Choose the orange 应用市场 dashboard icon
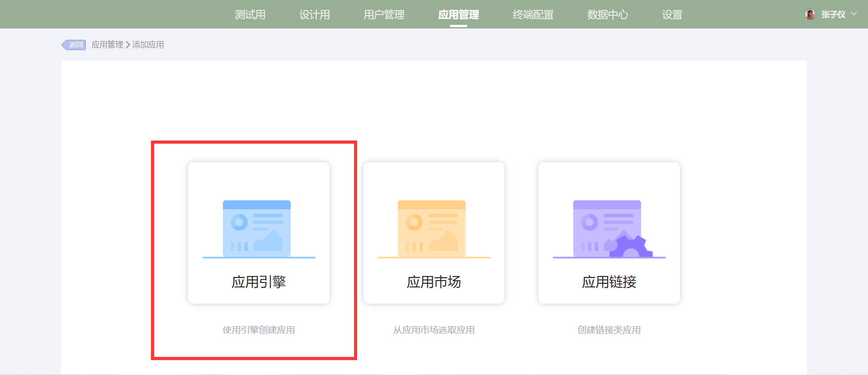The image size is (868, 375). [434, 229]
